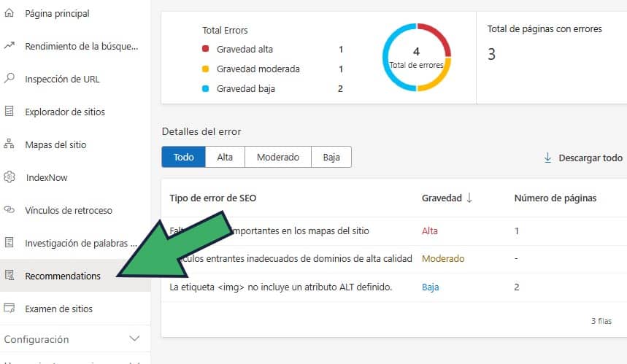
Task: Select Recommendations in the sidebar
Action: 75,276
